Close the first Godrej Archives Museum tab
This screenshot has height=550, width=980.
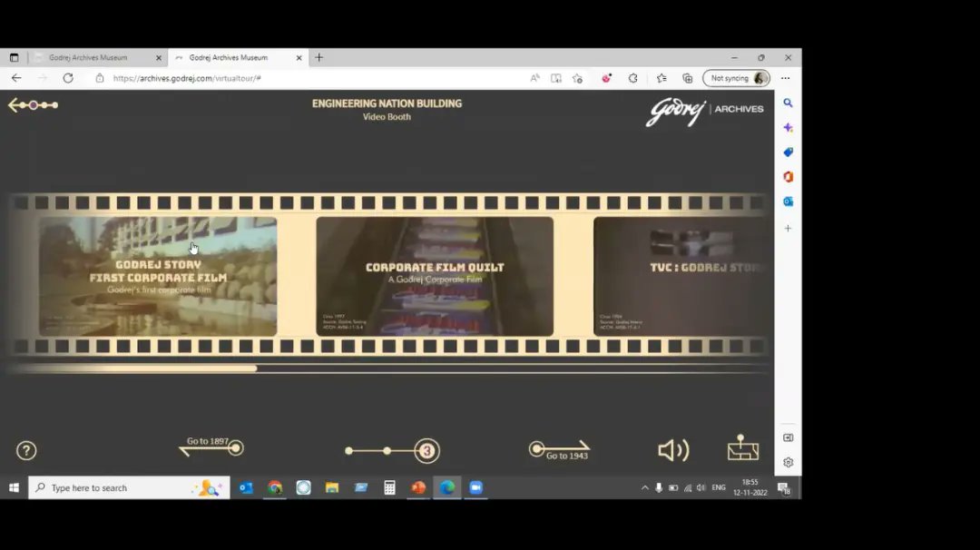[x=158, y=57]
